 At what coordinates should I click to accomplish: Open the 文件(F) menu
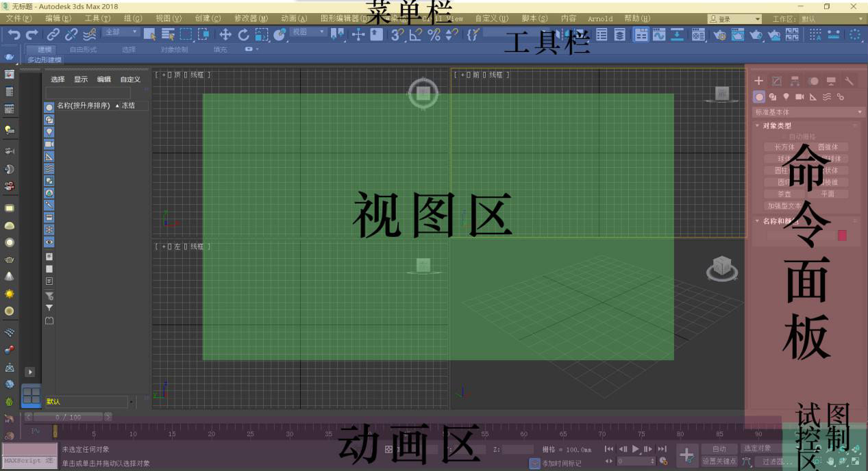click(18, 18)
